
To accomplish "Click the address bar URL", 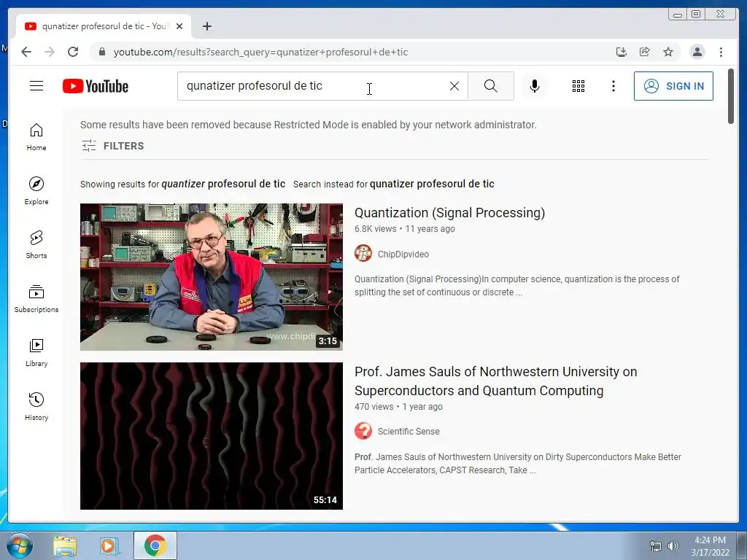I will click(260, 52).
